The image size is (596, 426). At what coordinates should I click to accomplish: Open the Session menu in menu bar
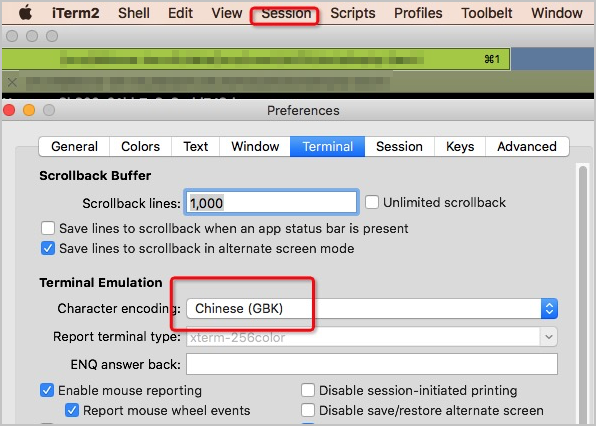point(286,14)
